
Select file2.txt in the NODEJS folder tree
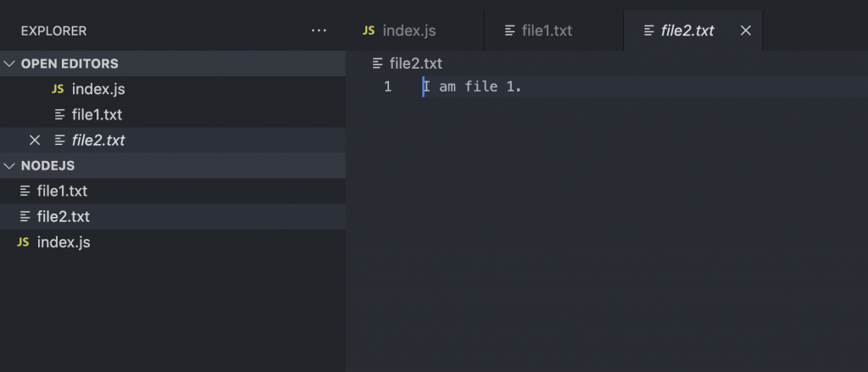64,217
